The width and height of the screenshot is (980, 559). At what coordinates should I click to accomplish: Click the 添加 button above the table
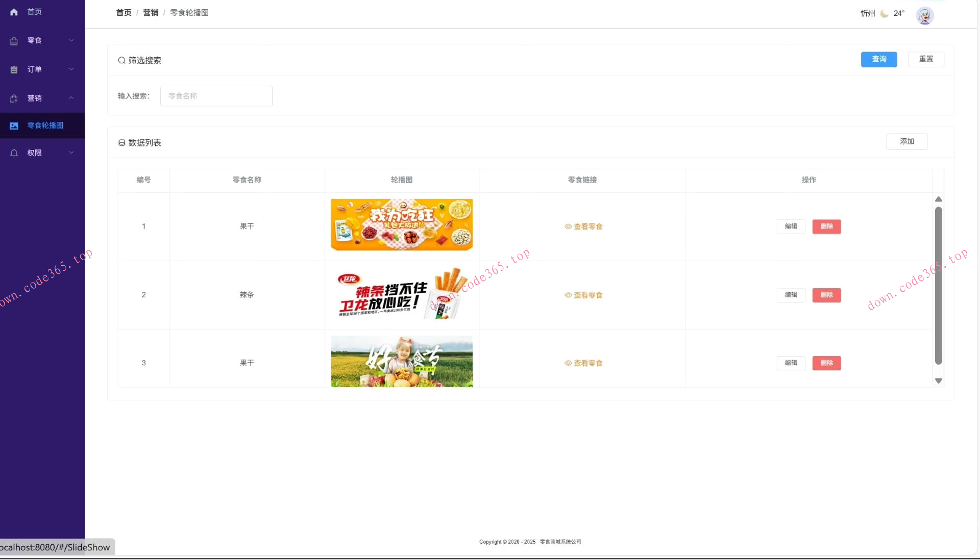coord(906,141)
